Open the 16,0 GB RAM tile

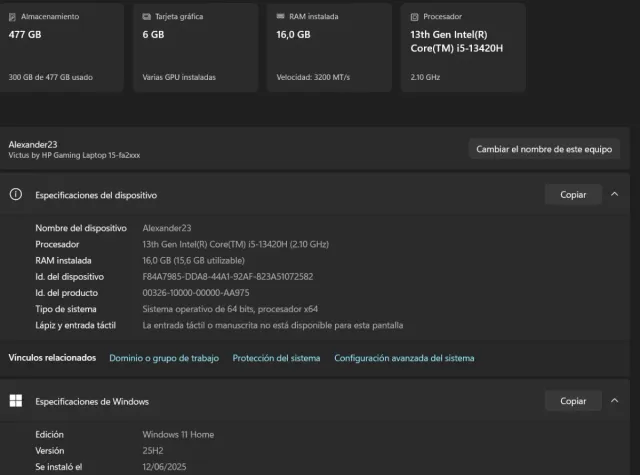329,47
